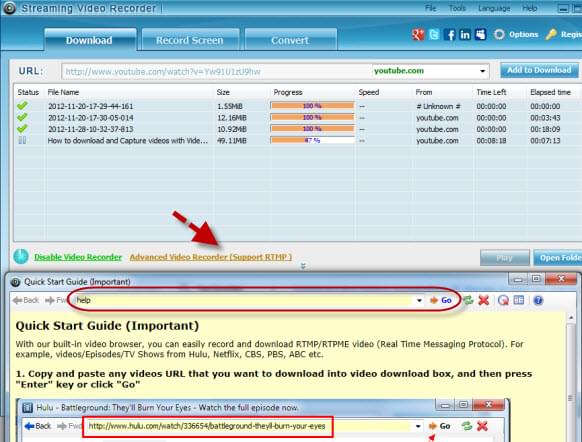Open the Tools menu

point(457,8)
